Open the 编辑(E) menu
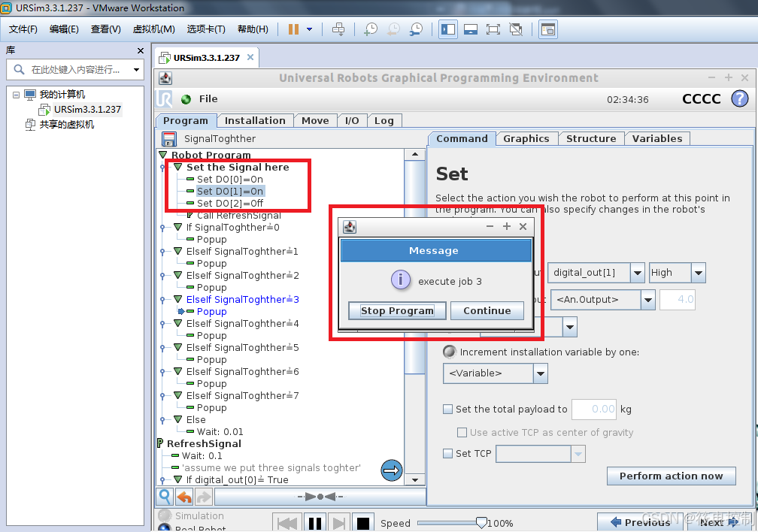This screenshot has height=532, width=758. coord(64,29)
